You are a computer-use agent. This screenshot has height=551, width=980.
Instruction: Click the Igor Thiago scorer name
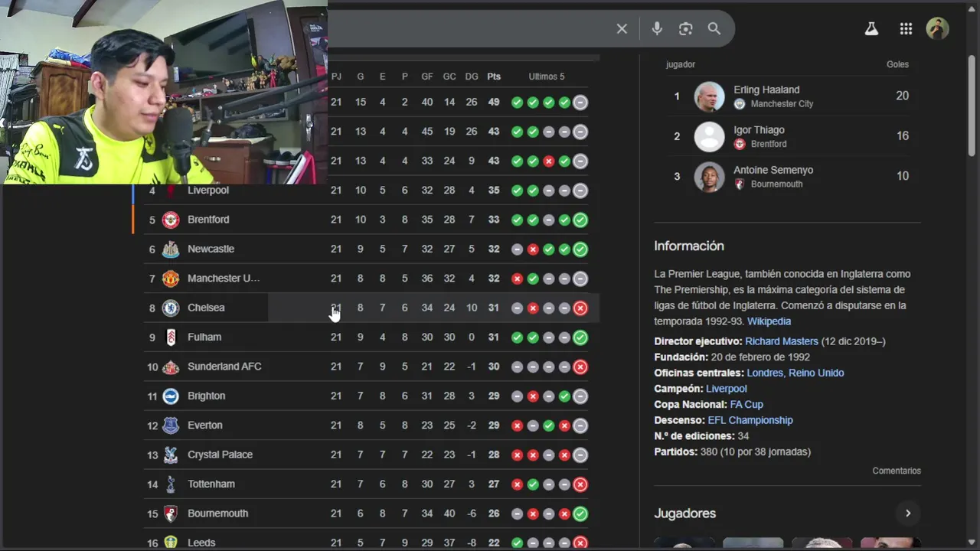pyautogui.click(x=759, y=130)
